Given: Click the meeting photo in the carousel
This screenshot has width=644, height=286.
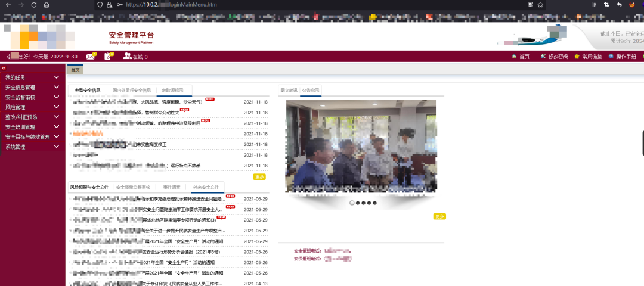Looking at the screenshot, I should pyautogui.click(x=361, y=147).
